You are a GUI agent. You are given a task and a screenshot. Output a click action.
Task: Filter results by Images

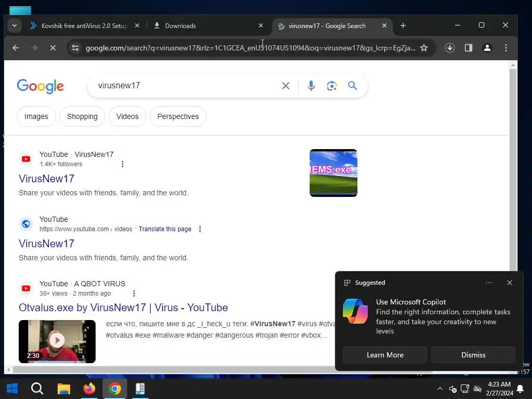[x=36, y=116]
